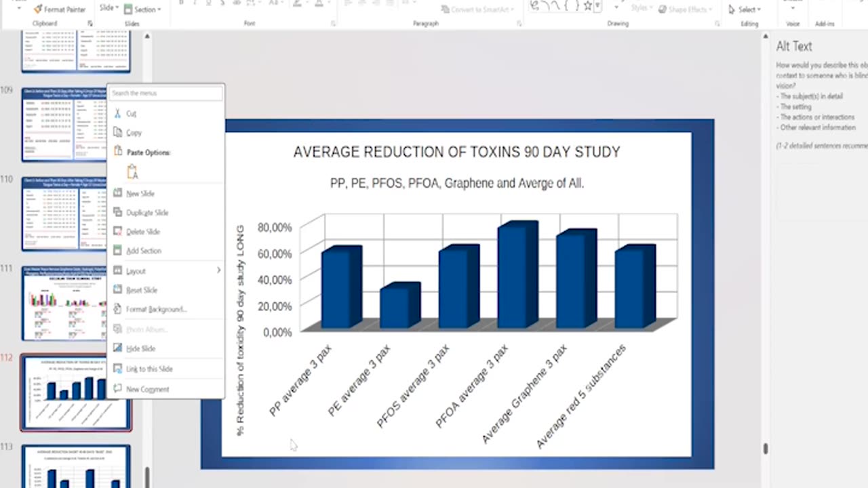Open the Convert to SmartArt dropdown

477,9
